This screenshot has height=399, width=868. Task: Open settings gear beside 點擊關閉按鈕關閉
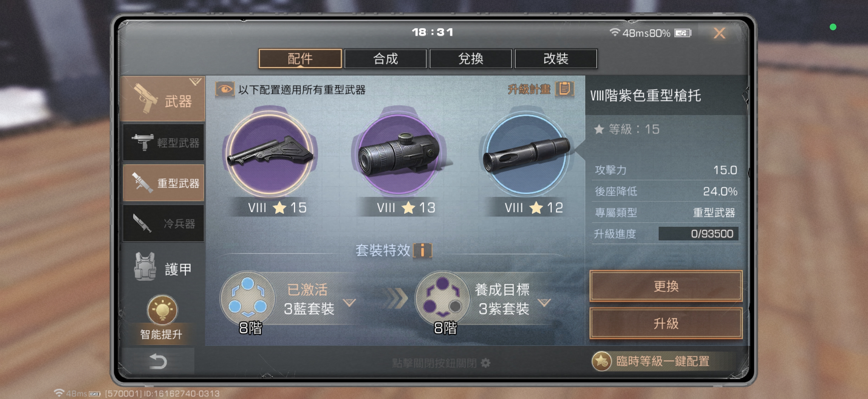(x=486, y=363)
